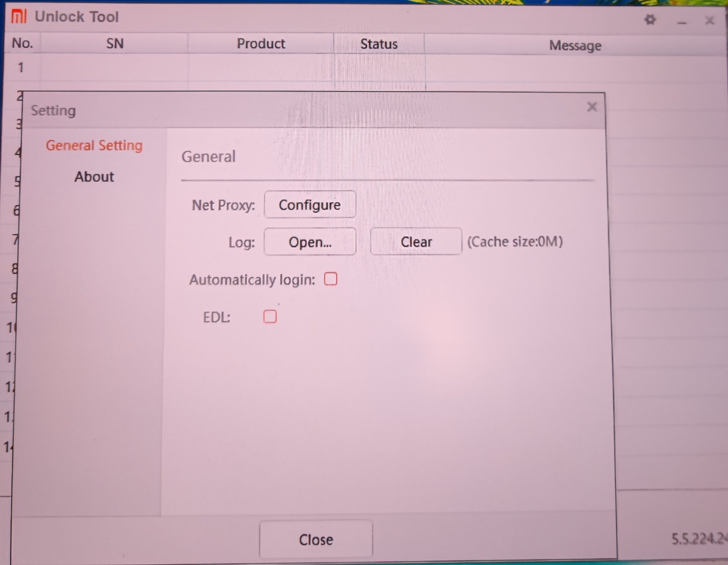Open the log folder

click(310, 242)
